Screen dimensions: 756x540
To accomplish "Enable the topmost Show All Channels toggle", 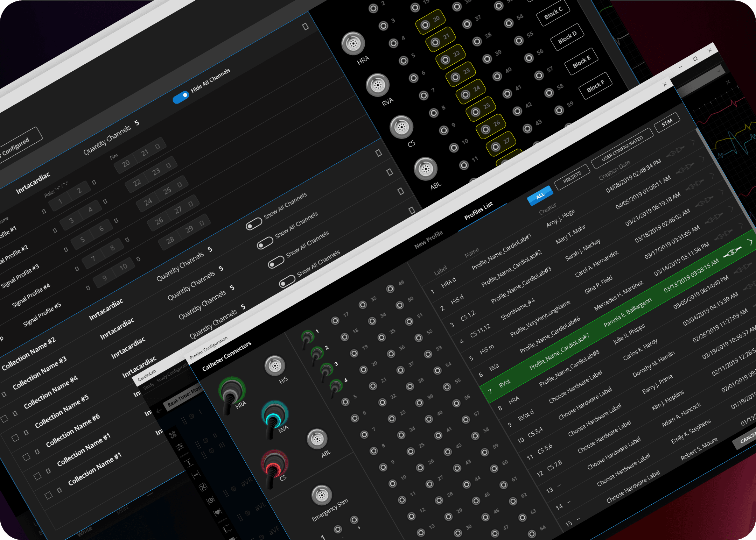I will 254,224.
